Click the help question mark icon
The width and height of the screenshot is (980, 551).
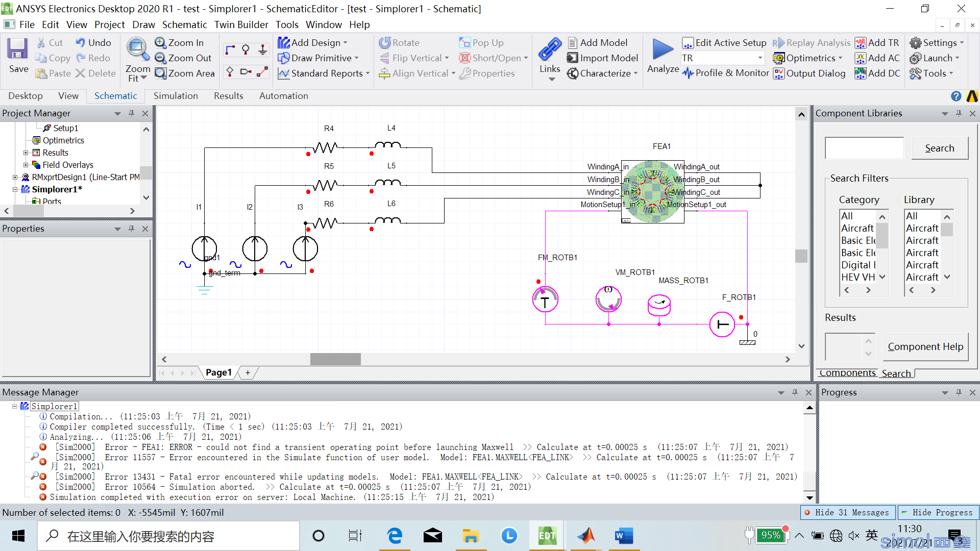coord(956,96)
